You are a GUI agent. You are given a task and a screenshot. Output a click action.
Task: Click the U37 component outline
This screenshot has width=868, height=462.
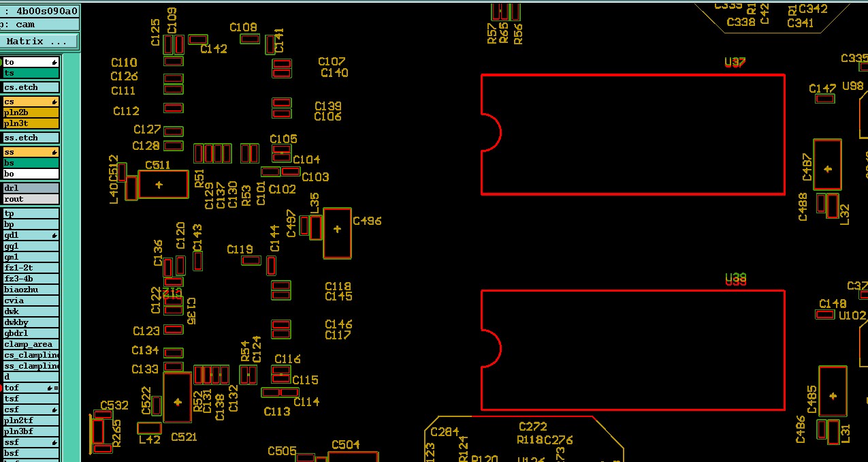click(633, 134)
